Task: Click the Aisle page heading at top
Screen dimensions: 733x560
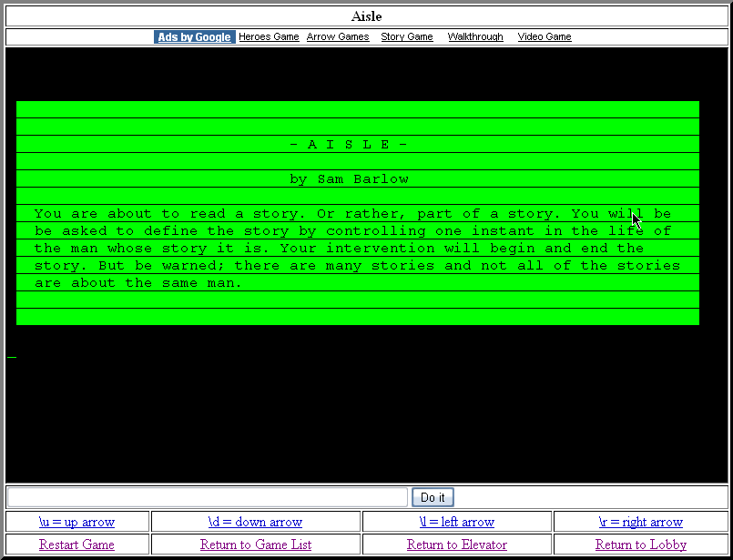Action: tap(366, 16)
